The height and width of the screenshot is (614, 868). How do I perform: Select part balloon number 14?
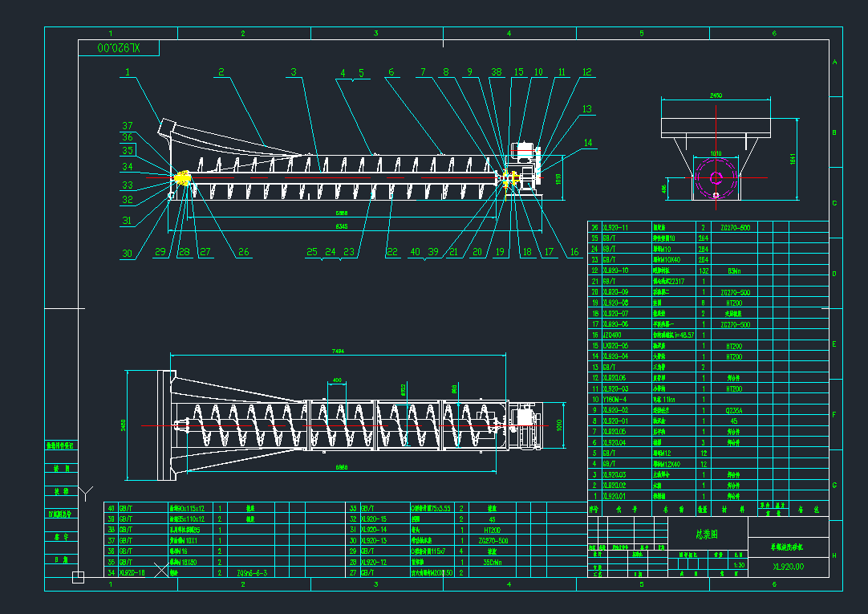(x=590, y=143)
